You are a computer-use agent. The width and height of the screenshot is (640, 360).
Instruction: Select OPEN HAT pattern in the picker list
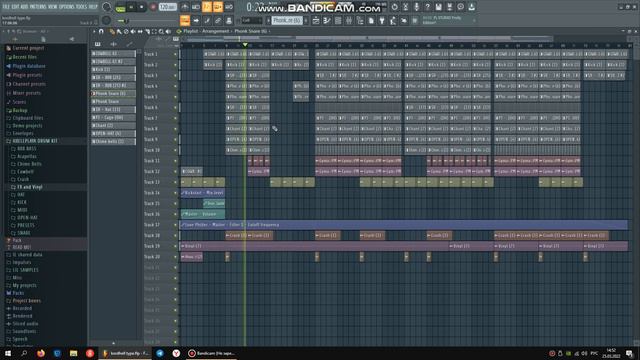pos(113,133)
